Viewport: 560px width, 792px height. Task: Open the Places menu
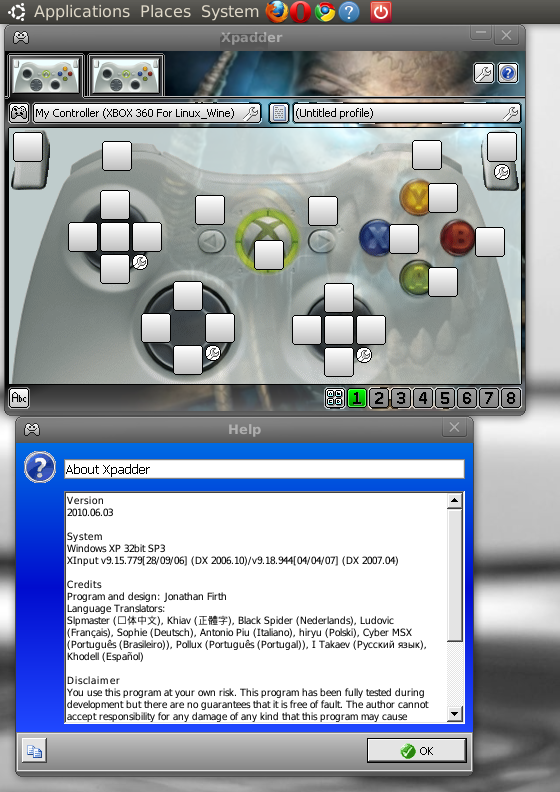pyautogui.click(x=166, y=12)
